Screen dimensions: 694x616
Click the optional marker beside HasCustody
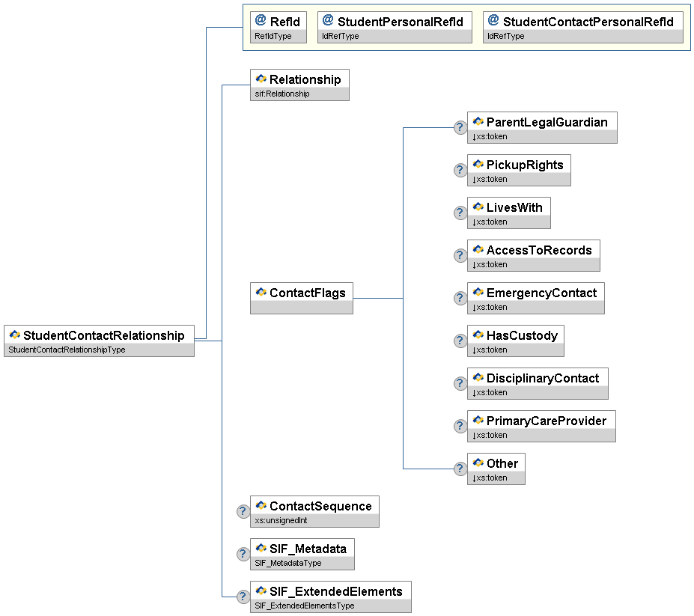[460, 341]
